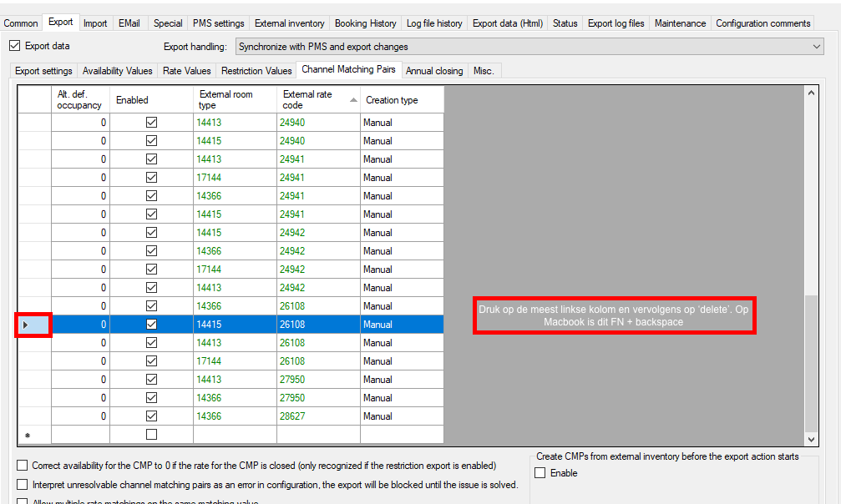Toggle Enabled checkbox for 14366 / 24941 row
The height and width of the screenshot is (504, 841).
[x=152, y=196]
